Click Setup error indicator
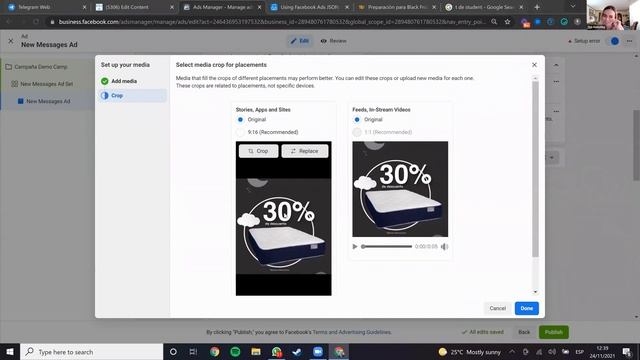640x360 pixels. [x=584, y=41]
